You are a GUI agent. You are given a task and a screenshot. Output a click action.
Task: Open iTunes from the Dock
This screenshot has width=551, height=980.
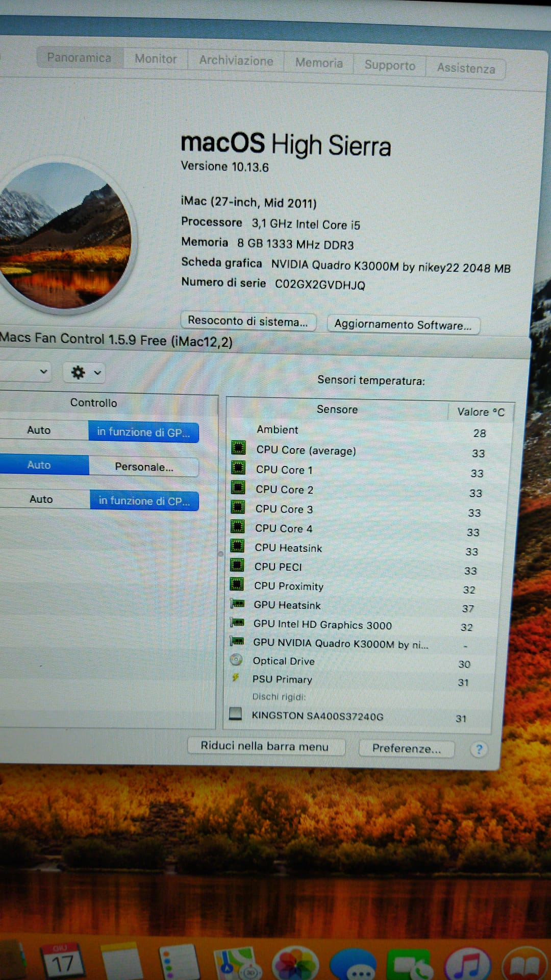coord(467,966)
